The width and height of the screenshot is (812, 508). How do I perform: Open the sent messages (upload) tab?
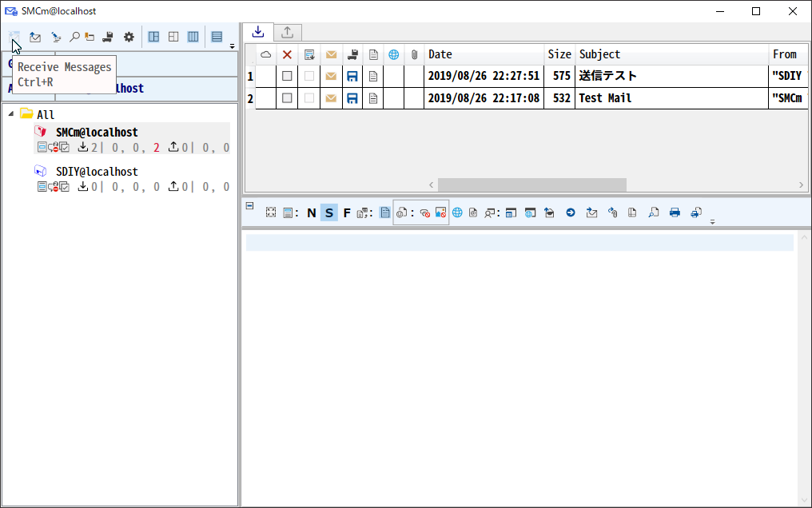pyautogui.click(x=288, y=33)
